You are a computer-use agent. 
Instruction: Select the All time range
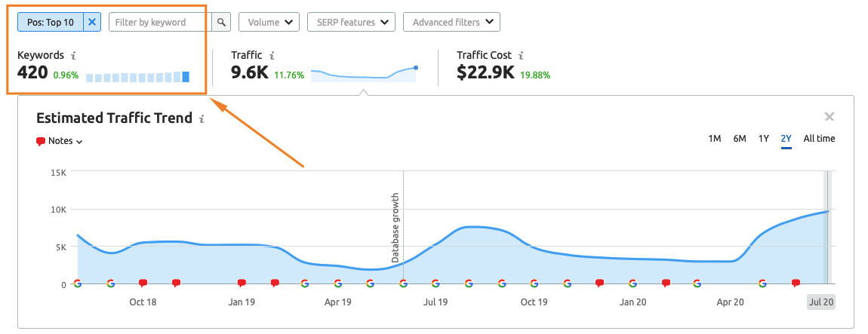819,139
